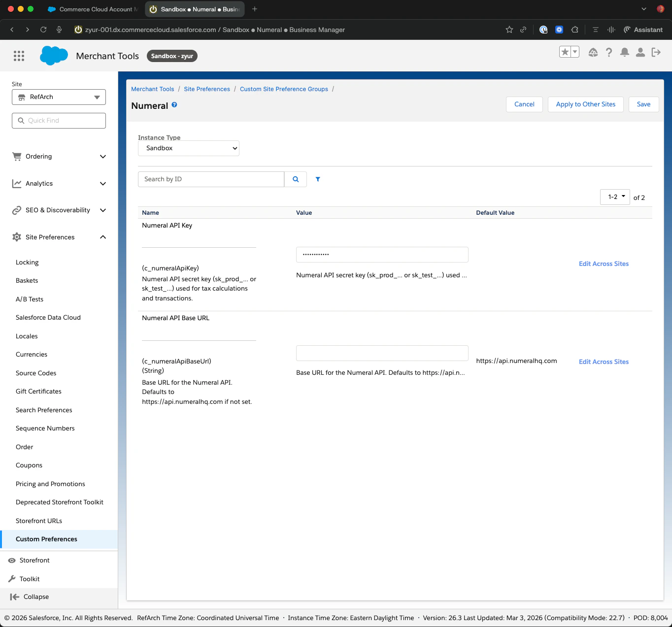672x627 pixels.
Task: Click the copy link icon in address bar
Action: coord(523,30)
